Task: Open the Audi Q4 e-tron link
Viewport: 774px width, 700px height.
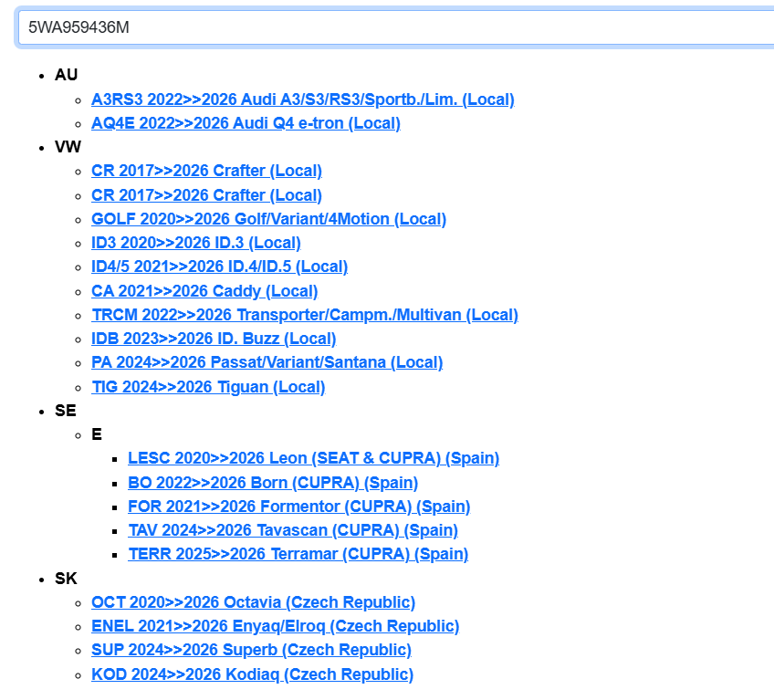Action: click(x=246, y=123)
